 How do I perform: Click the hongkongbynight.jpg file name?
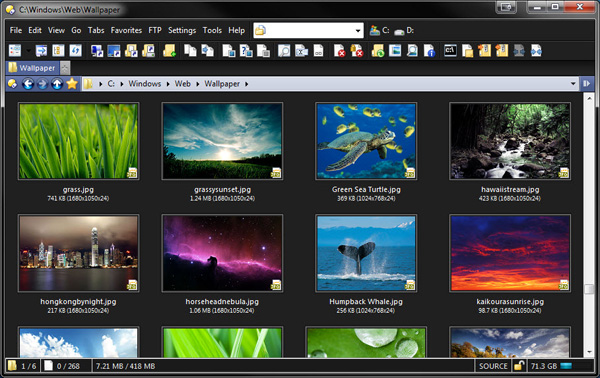click(x=78, y=301)
